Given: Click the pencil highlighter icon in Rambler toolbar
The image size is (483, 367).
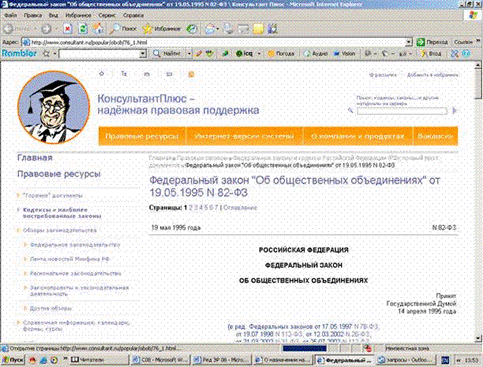Looking at the screenshot, I should pos(199,53).
